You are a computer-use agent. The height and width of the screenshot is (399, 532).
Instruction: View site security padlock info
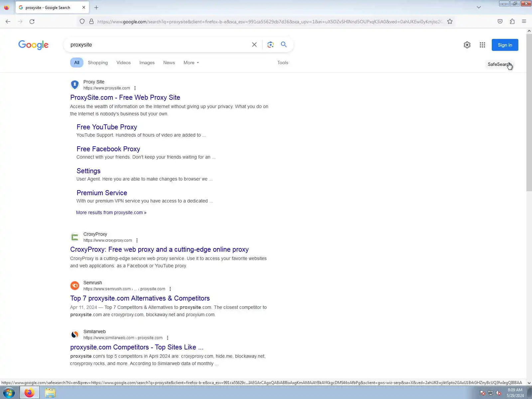(x=91, y=22)
